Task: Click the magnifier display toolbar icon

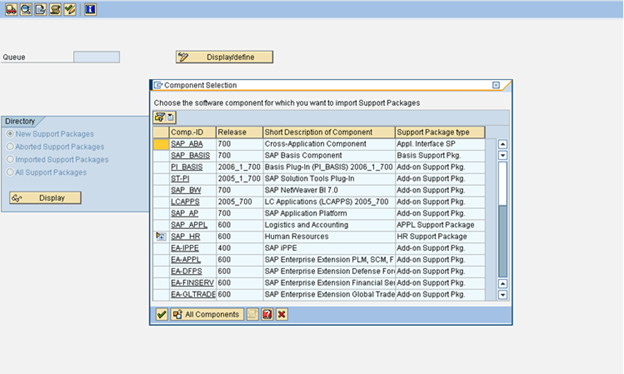Action: point(26,9)
